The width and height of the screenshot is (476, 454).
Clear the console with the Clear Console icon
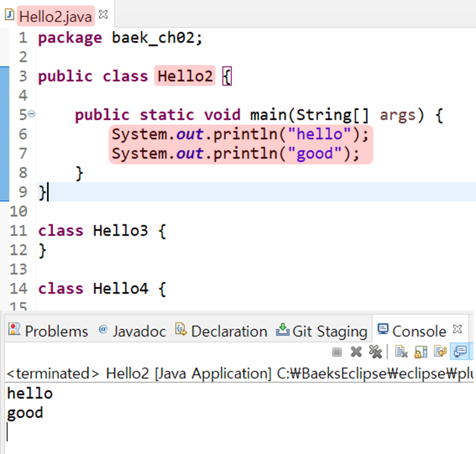point(401,352)
